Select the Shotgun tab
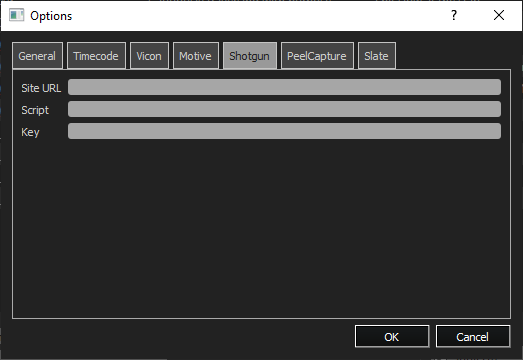Image resolution: width=523 pixels, height=360 pixels. point(250,56)
